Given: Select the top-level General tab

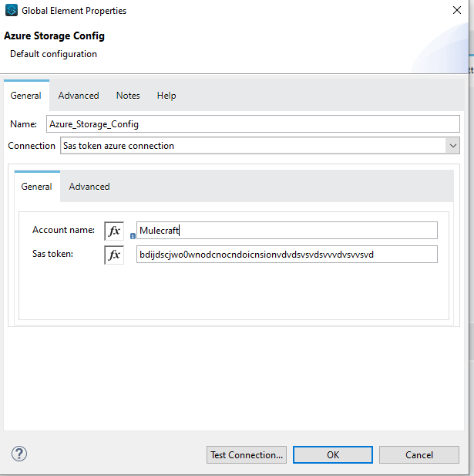Looking at the screenshot, I should 25,96.
